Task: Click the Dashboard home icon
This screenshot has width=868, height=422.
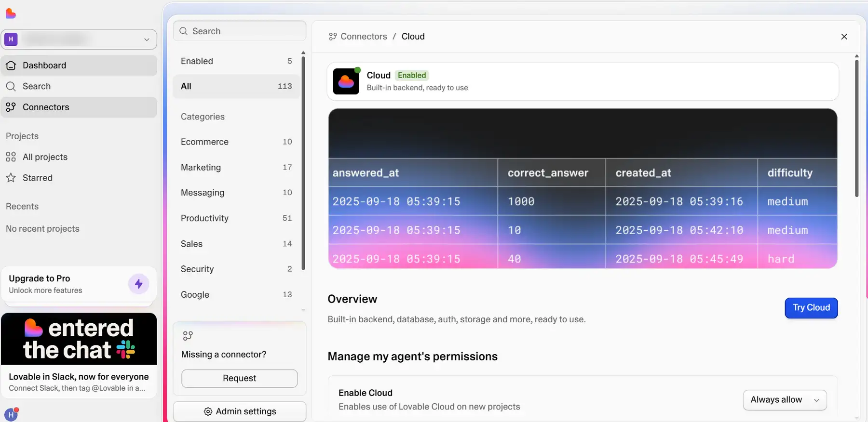Action: tap(11, 66)
